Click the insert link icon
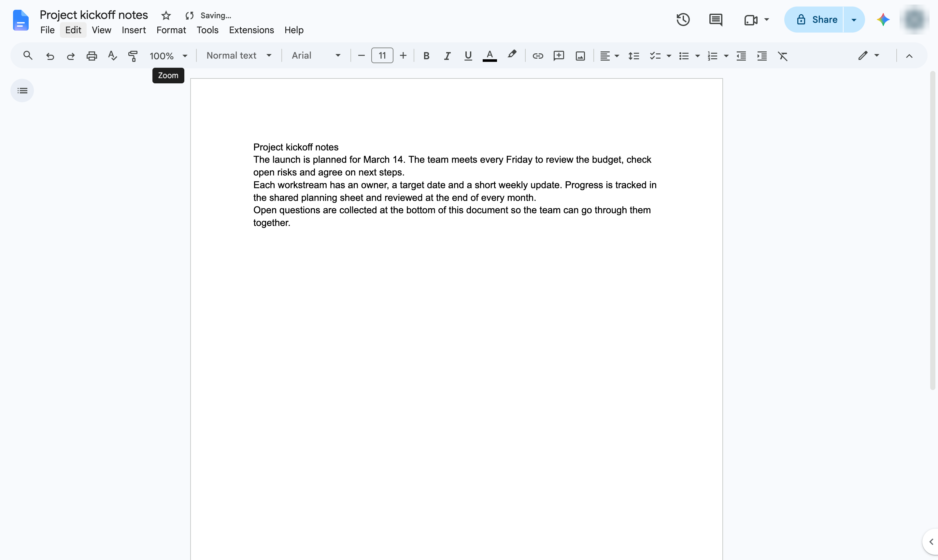 click(x=537, y=56)
